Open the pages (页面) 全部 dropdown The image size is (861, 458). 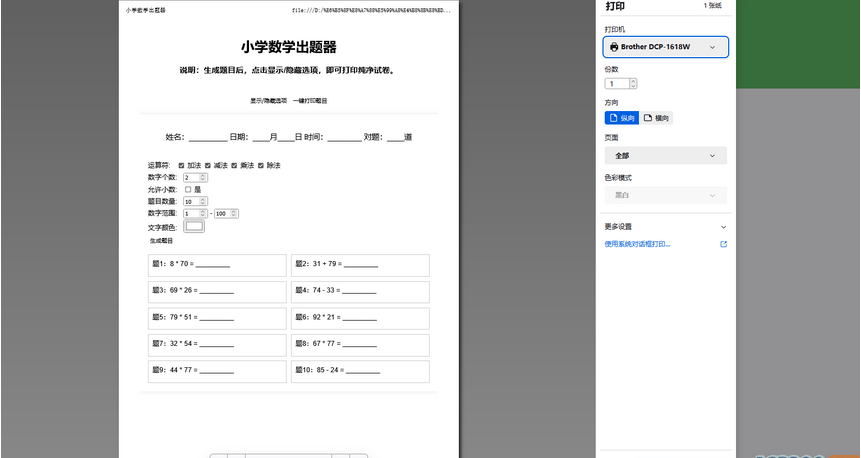click(666, 155)
